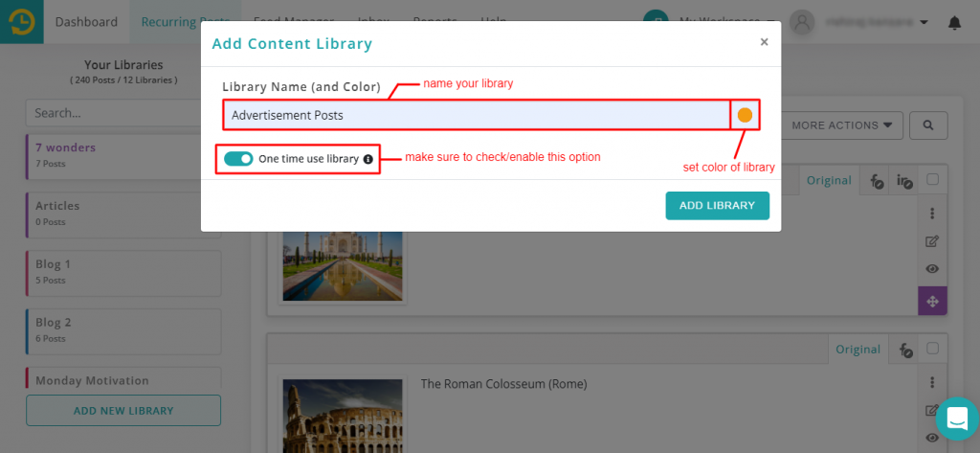The image size is (980, 453).
Task: Click the purple move handle icon
Action: 933,301
